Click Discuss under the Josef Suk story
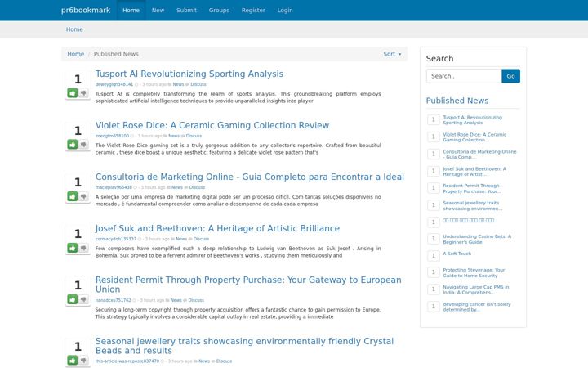 202,239
